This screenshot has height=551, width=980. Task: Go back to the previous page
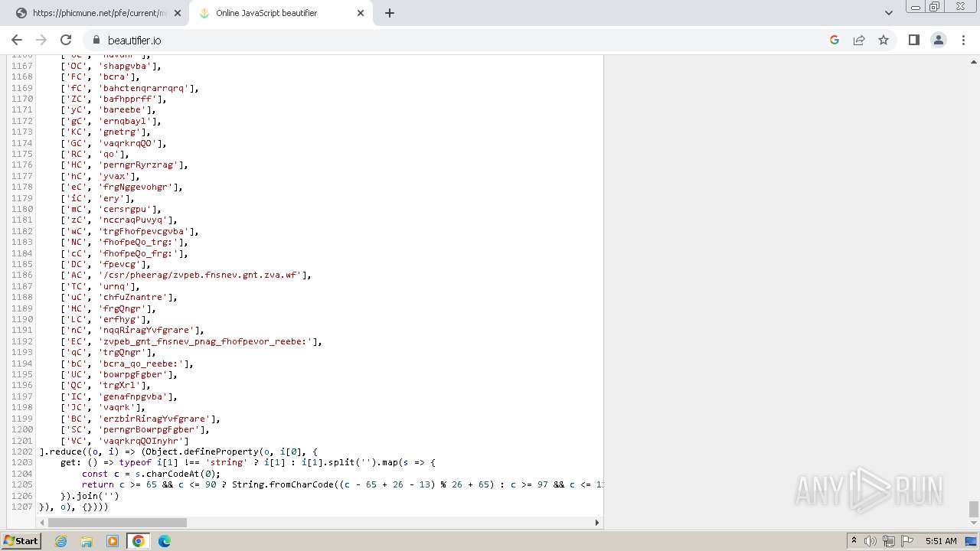(17, 40)
